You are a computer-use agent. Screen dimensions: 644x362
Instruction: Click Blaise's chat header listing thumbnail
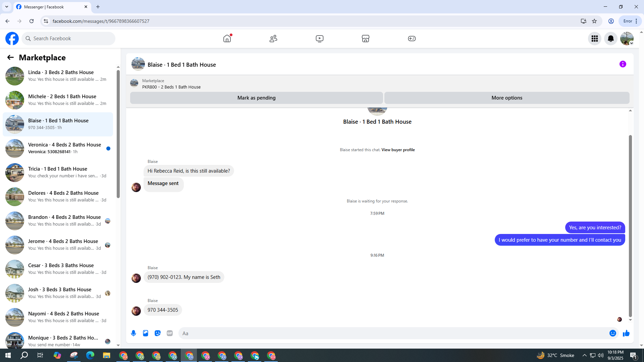[x=138, y=64]
